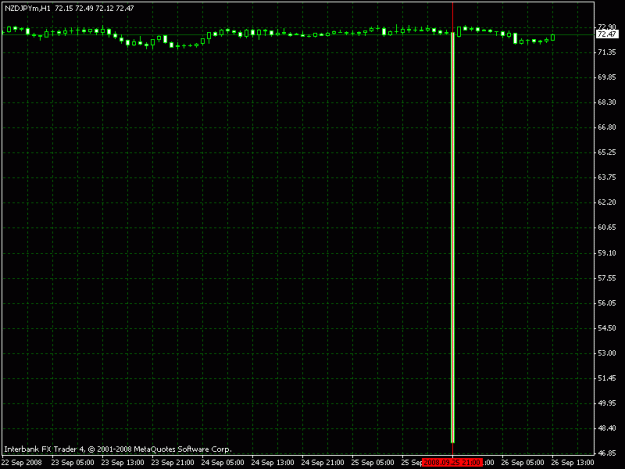This screenshot has width=625, height=469.
Task: Click the long spike candle on 25 Sep
Action: click(453, 237)
